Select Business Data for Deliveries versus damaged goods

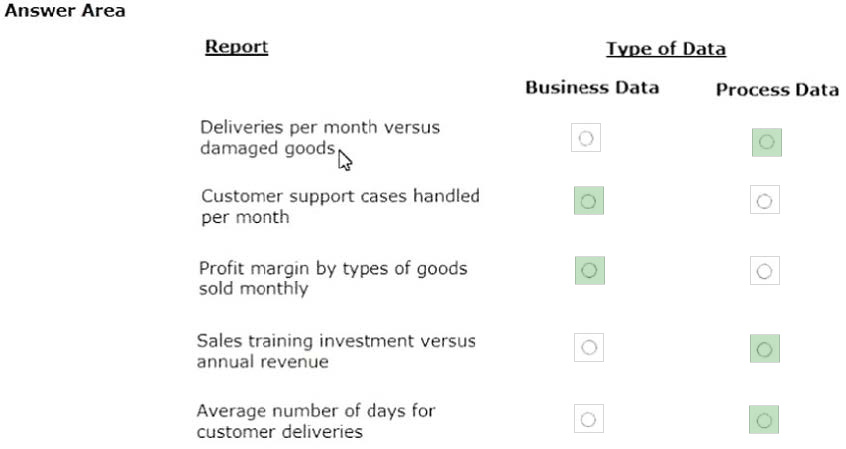click(x=586, y=138)
